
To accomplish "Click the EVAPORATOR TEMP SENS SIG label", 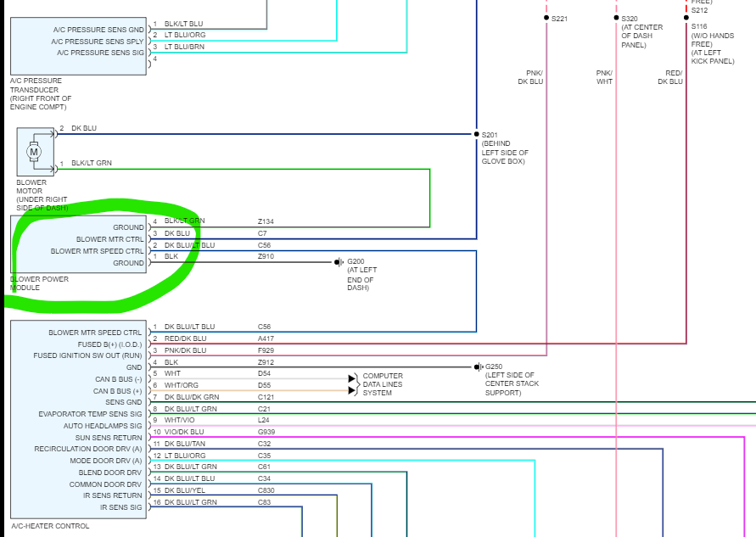I will (x=90, y=414).
